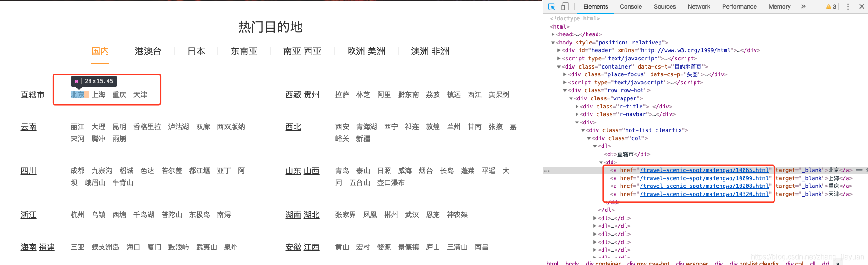The width and height of the screenshot is (868, 265).
Task: Select the 国内 destination tab
Action: [x=100, y=51]
